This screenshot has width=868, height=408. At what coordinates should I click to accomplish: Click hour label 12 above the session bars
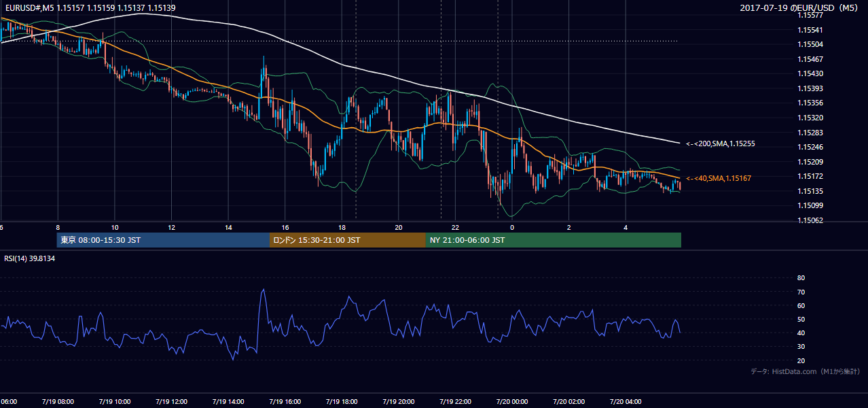(x=171, y=228)
